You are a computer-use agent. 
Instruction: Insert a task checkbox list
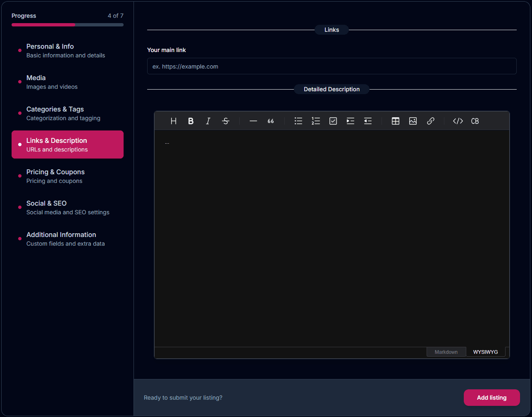pyautogui.click(x=333, y=121)
